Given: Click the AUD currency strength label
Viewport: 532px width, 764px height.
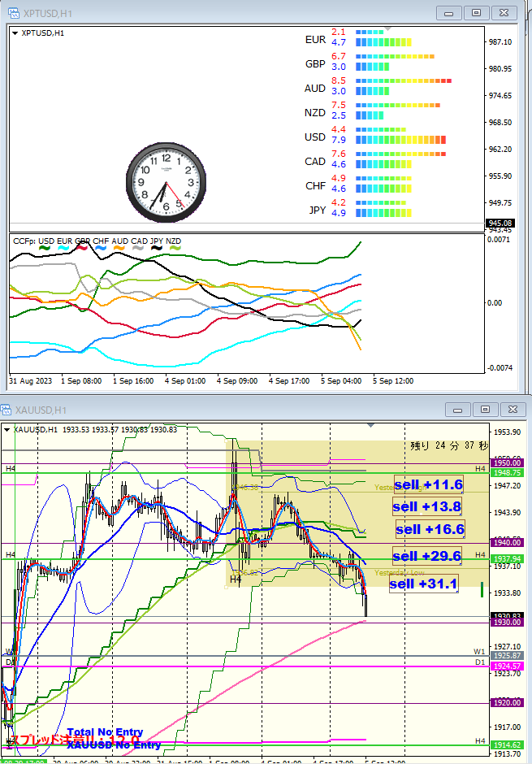Looking at the screenshot, I should pyautogui.click(x=315, y=89).
